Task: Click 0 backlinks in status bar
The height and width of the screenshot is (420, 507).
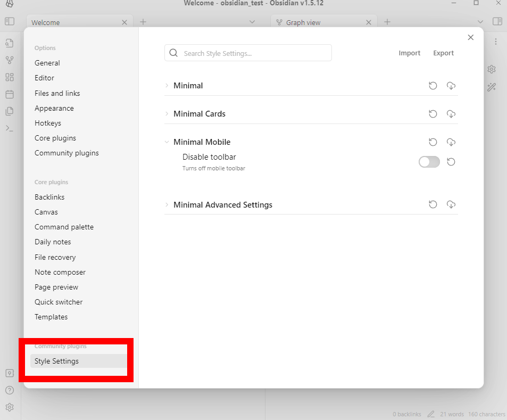Action: tap(407, 414)
